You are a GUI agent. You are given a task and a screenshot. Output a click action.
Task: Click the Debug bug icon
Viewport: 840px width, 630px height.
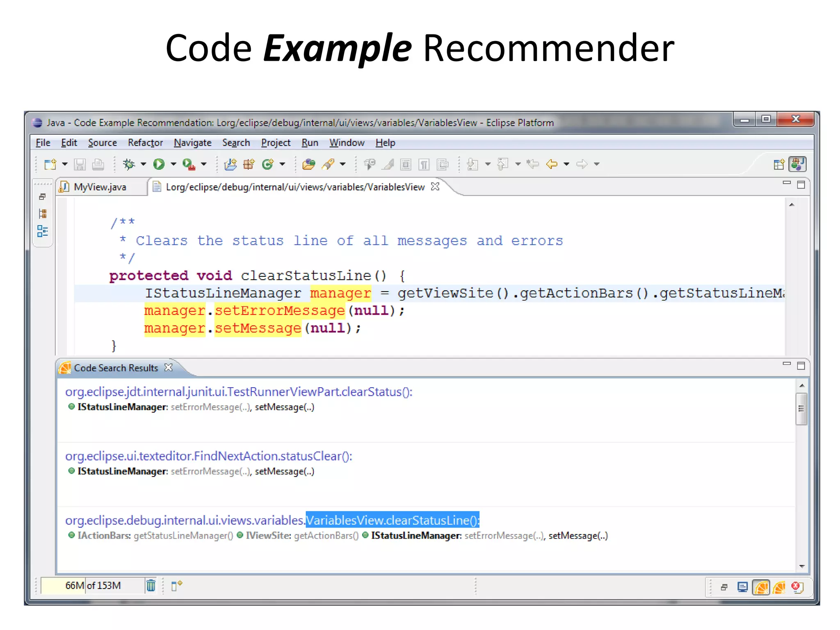pos(129,164)
